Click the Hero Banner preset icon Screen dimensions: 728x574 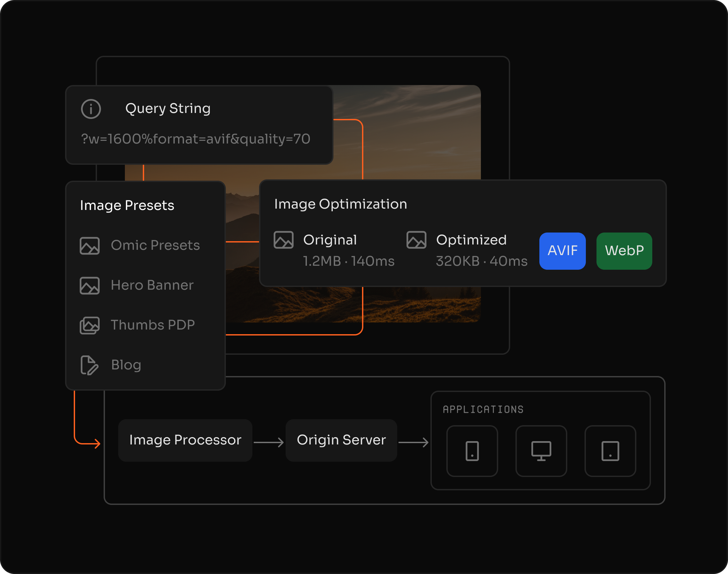tap(90, 285)
